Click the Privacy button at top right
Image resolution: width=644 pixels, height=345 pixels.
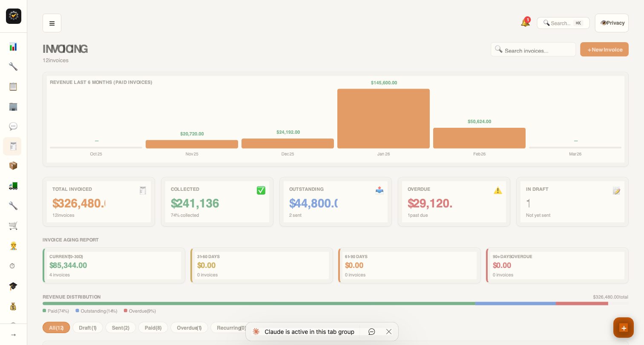click(x=612, y=23)
